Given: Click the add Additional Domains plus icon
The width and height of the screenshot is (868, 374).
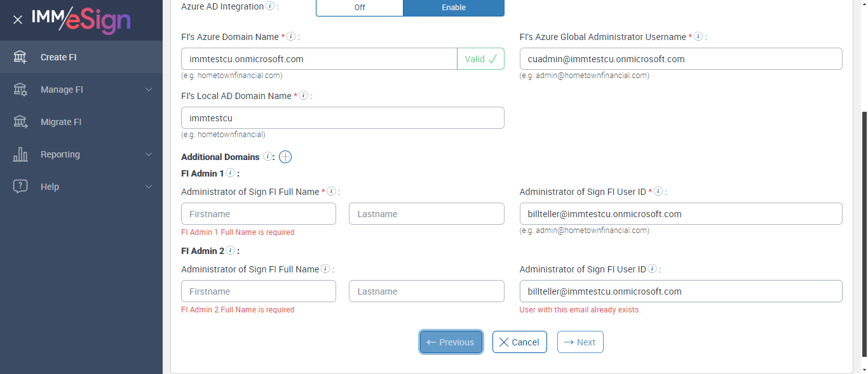Looking at the screenshot, I should (x=285, y=157).
